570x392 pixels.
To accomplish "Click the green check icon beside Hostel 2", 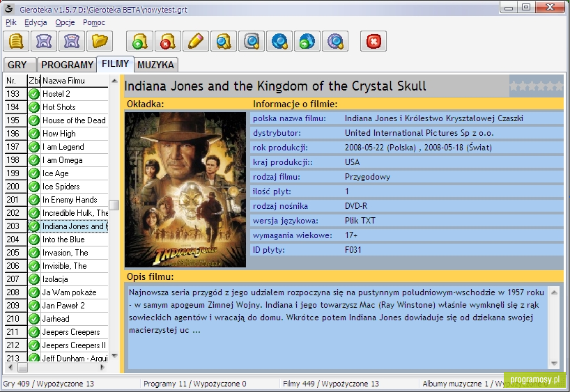I will (34, 94).
